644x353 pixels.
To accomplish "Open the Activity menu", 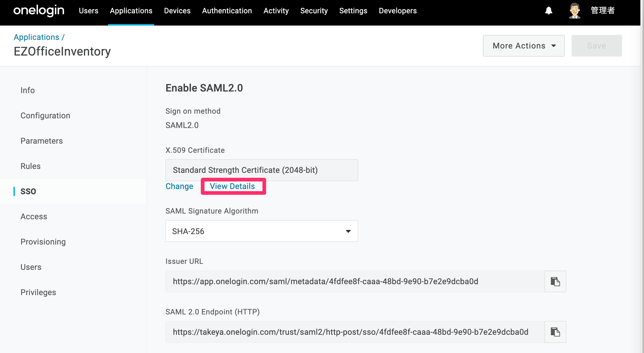I will [276, 11].
